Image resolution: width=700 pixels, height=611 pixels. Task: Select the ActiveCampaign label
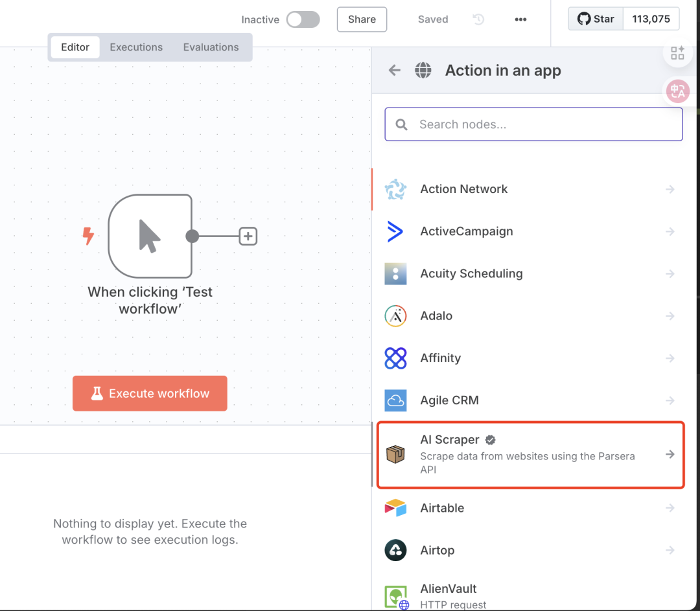coord(467,231)
